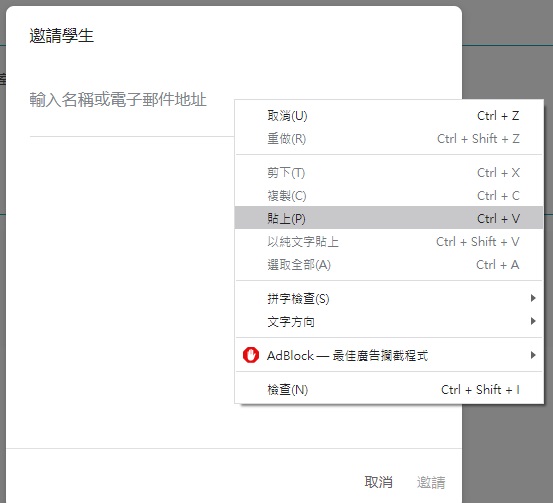Open AdBlock — 最佳廣告攔截程式 menu item
This screenshot has width=553, height=503.
389,355
